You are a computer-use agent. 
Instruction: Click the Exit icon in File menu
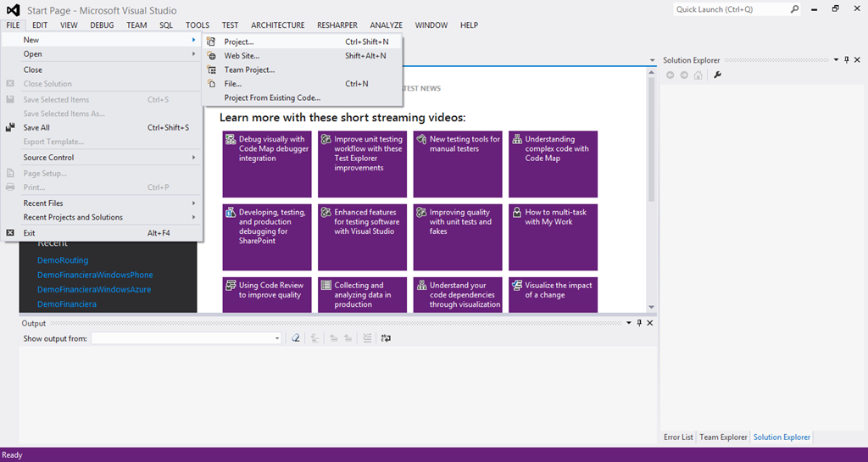click(11, 232)
